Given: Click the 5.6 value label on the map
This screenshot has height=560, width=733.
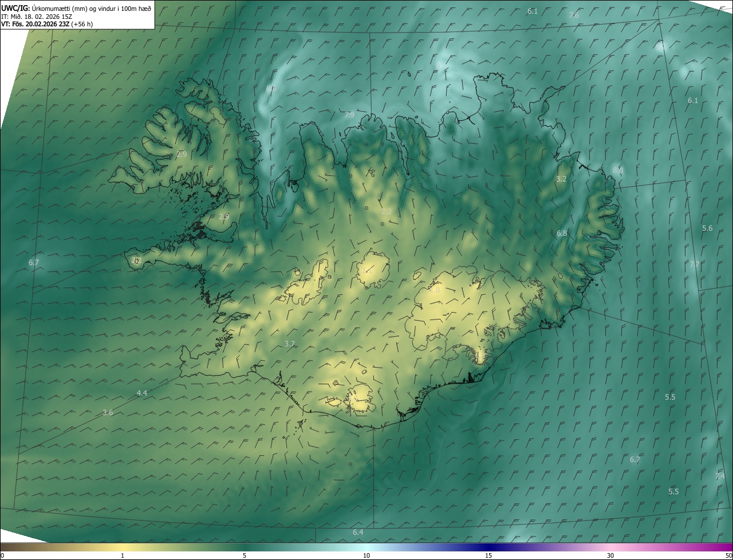Looking at the screenshot, I should pyautogui.click(x=707, y=228).
